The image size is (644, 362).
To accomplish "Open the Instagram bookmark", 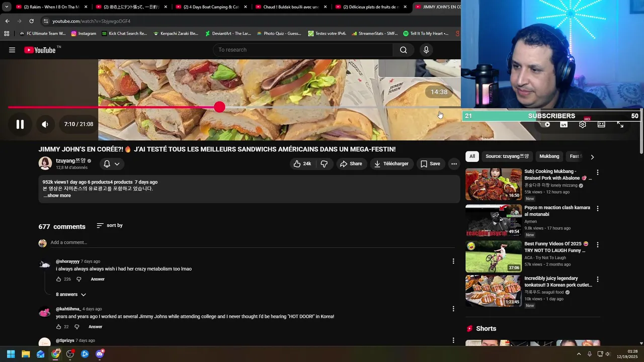I will point(84,33).
